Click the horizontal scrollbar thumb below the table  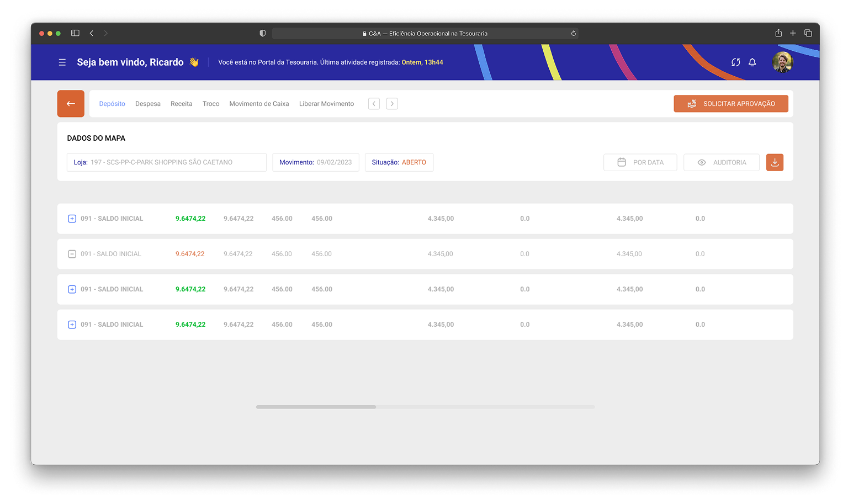[316, 407]
